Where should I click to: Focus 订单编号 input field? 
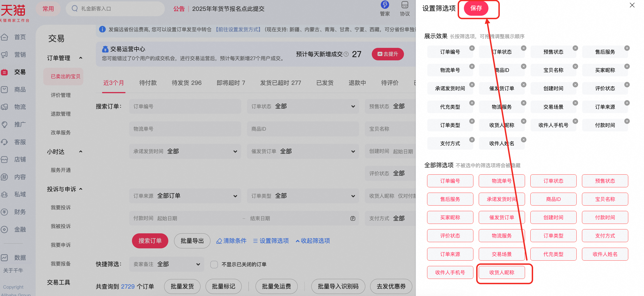click(185, 106)
